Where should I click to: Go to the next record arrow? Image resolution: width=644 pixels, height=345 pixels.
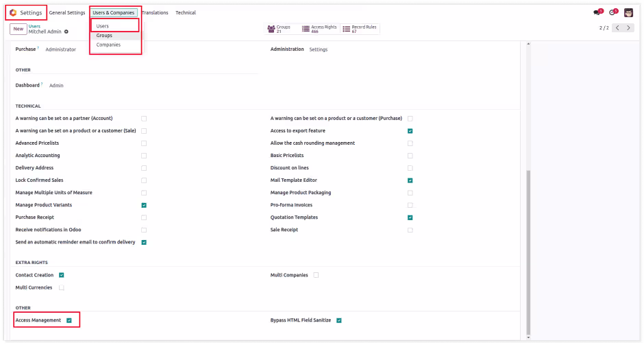pos(628,27)
